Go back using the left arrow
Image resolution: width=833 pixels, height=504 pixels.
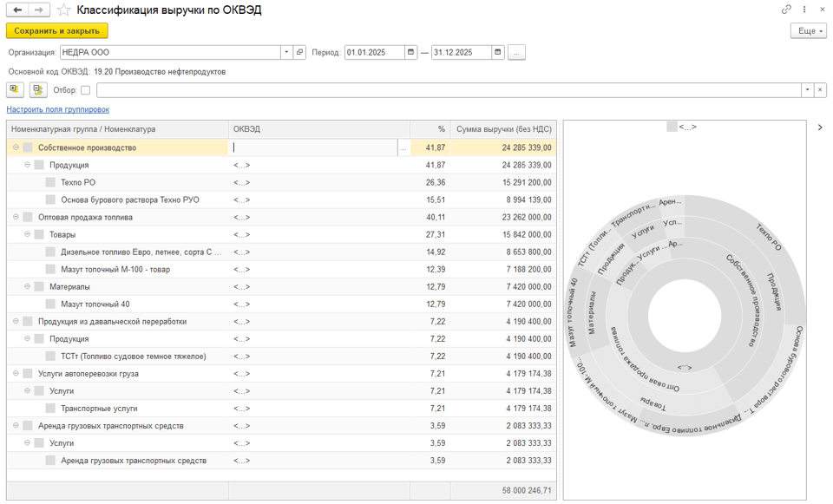[17, 10]
